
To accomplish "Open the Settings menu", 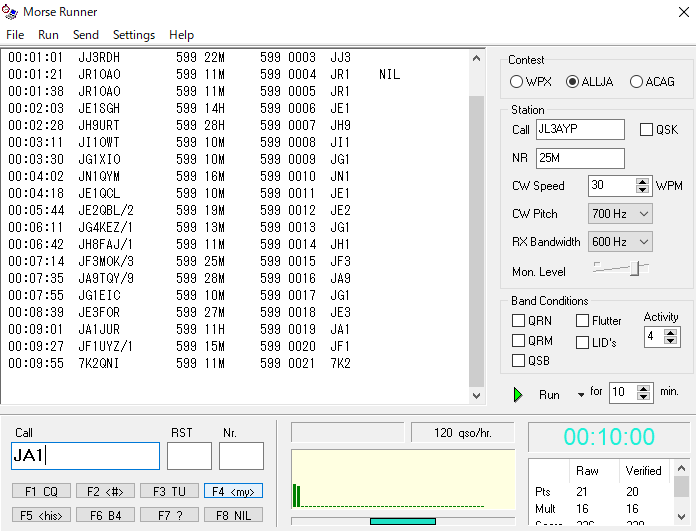I will click(134, 35).
